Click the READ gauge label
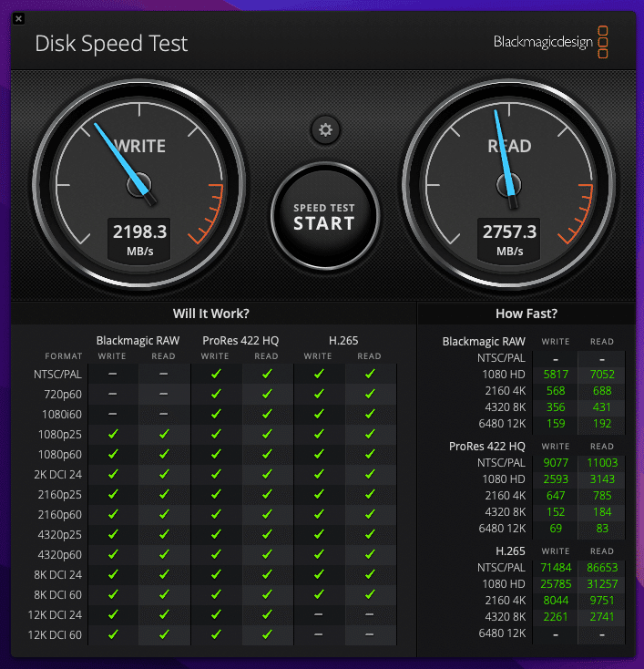The image size is (644, 669). click(510, 147)
